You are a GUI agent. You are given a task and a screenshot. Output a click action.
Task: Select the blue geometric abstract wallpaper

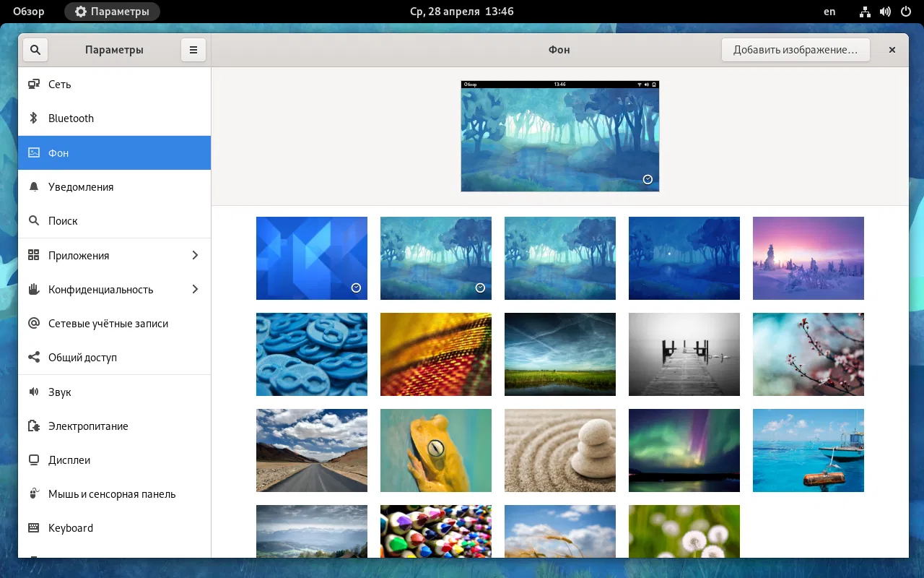[312, 258]
